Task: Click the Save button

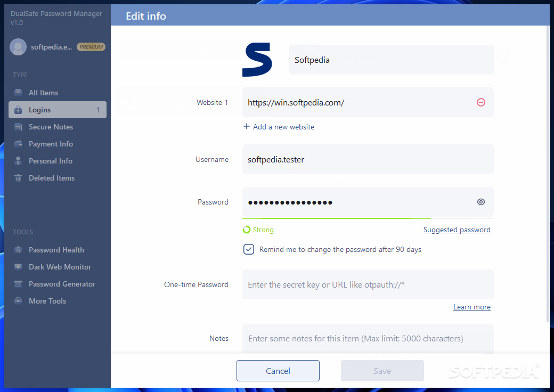Action: coord(382,371)
